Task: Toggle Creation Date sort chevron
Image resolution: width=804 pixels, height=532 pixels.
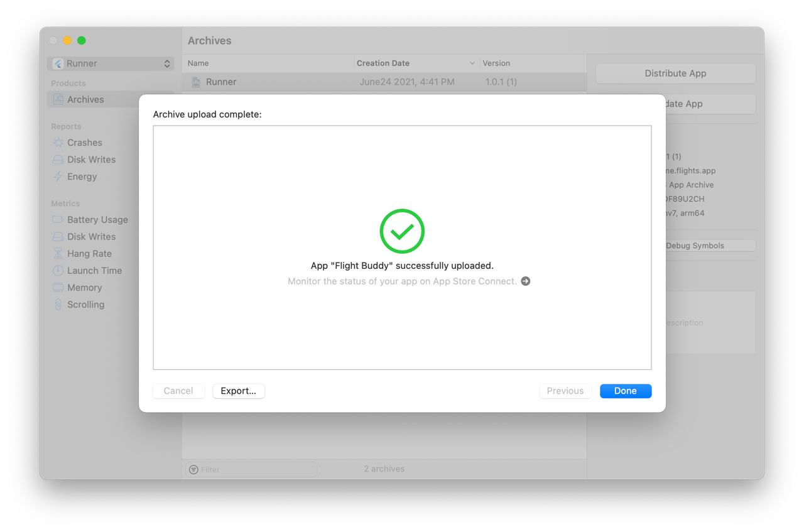Action: point(472,63)
